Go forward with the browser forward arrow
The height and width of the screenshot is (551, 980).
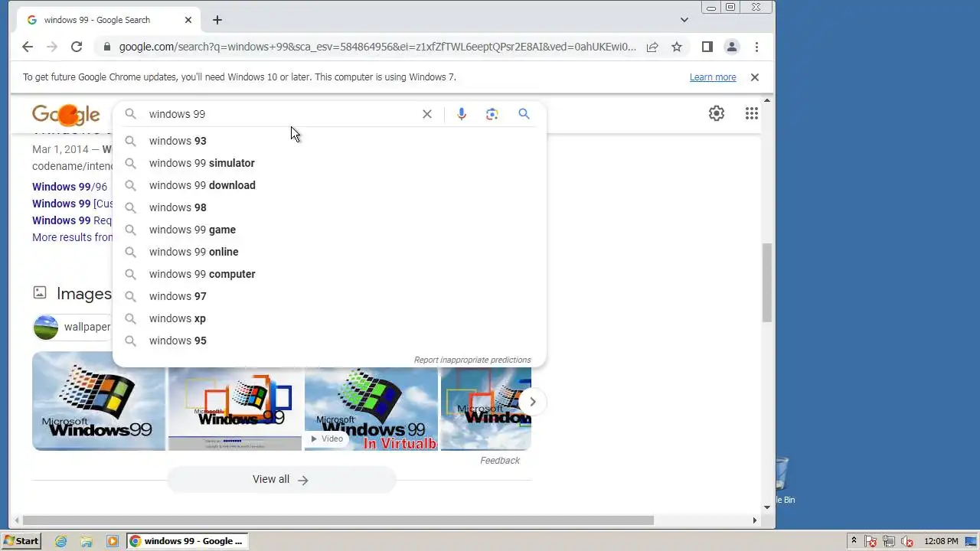coord(52,47)
